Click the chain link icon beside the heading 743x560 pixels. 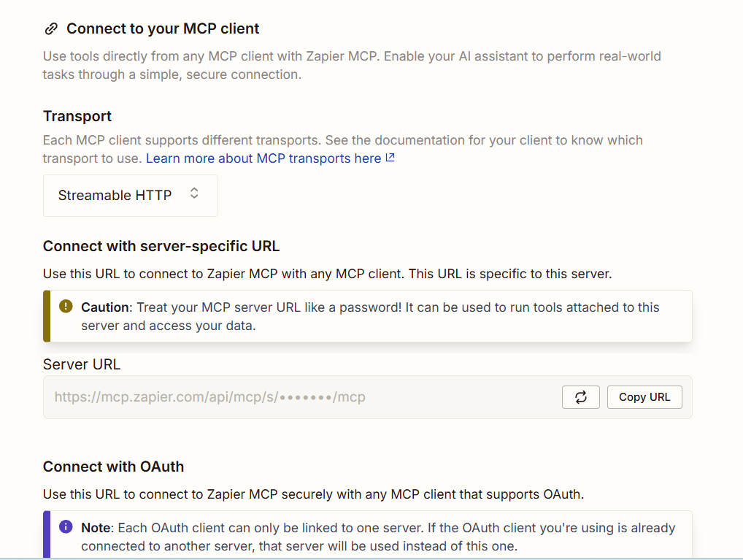coord(51,29)
